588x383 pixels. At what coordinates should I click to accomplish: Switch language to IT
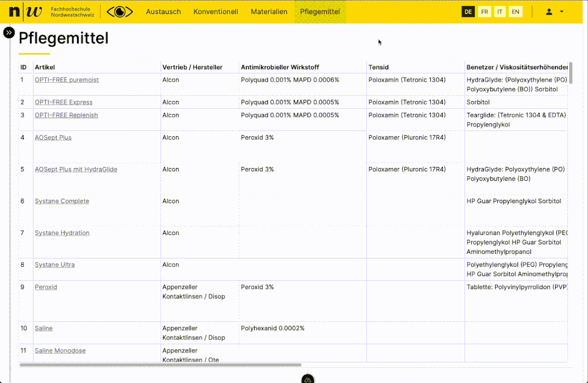500,12
